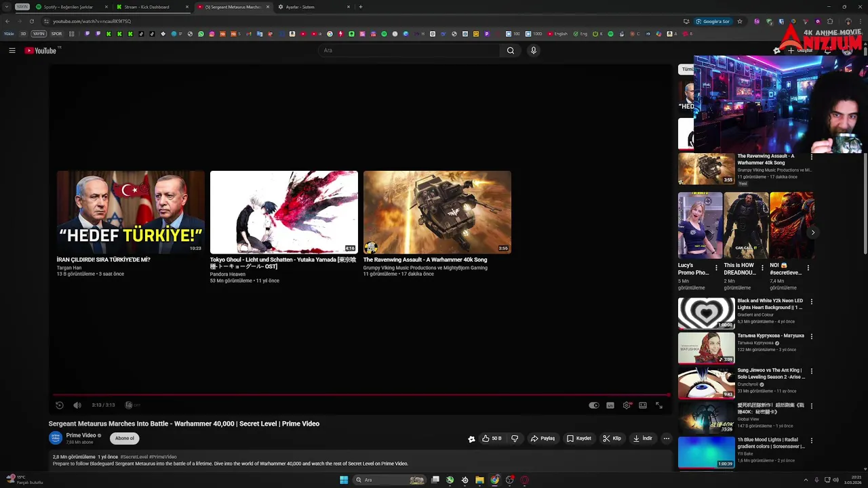Screen dimensions: 868x488
Task: Click Prime Video channel name
Action: pos(81,435)
